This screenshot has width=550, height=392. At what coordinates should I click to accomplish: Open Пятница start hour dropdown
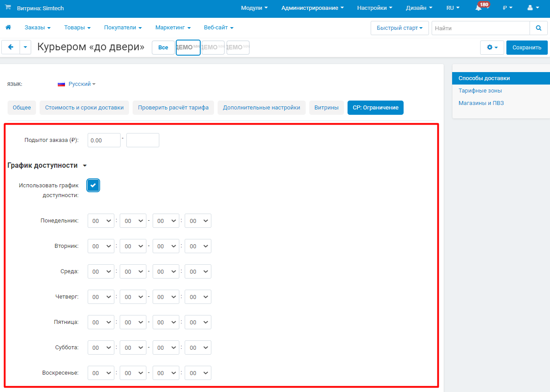pos(101,322)
